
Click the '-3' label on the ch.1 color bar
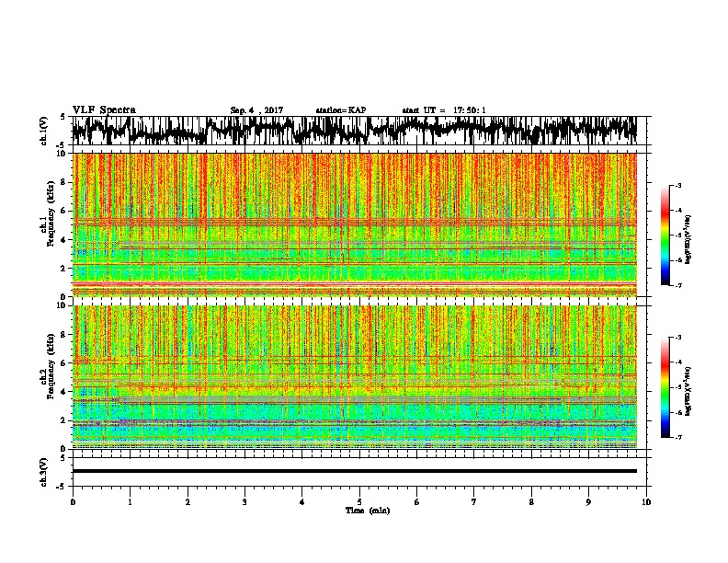coord(677,185)
